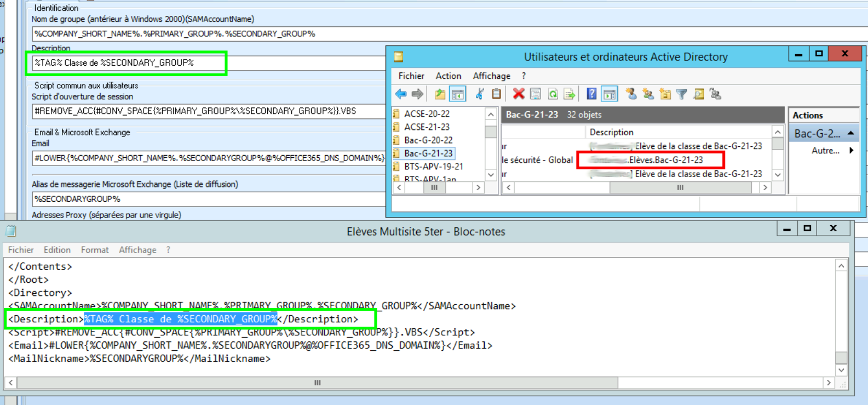
Task: Open Format menu in Bloc-notes
Action: 95,250
